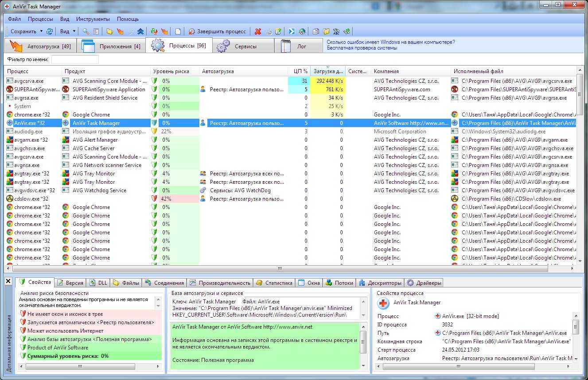Viewport: 588px width, 380px height.
Task: Click the blue arrow icon left of the globe
Action: (x=292, y=31)
